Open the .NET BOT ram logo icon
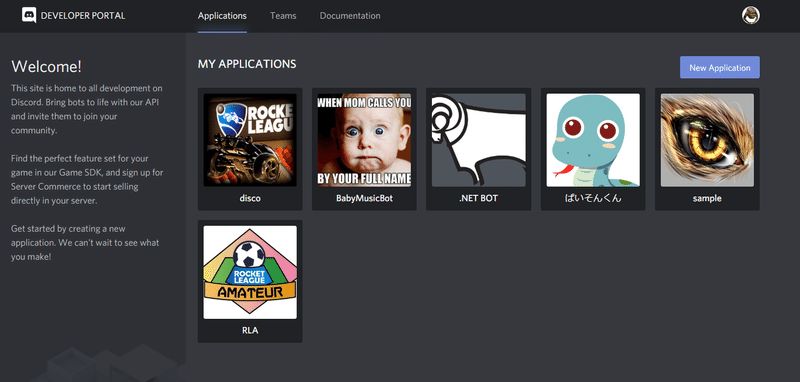800x382 pixels. point(479,140)
